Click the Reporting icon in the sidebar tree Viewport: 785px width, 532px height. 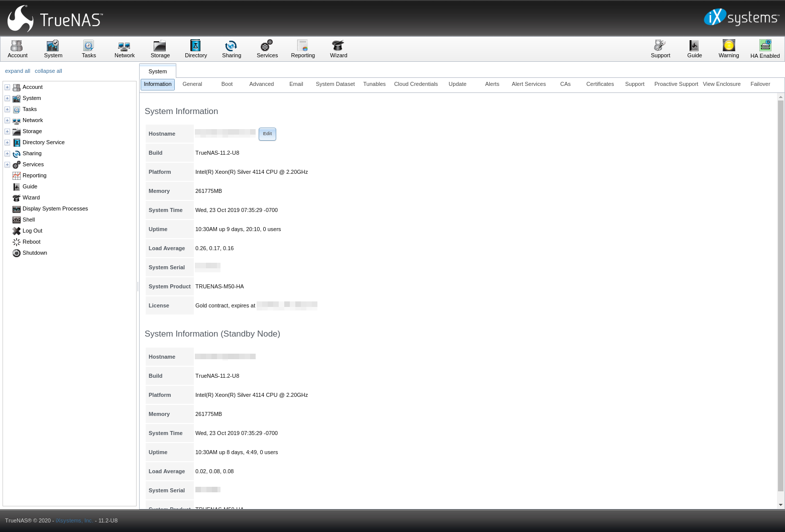[x=17, y=175]
